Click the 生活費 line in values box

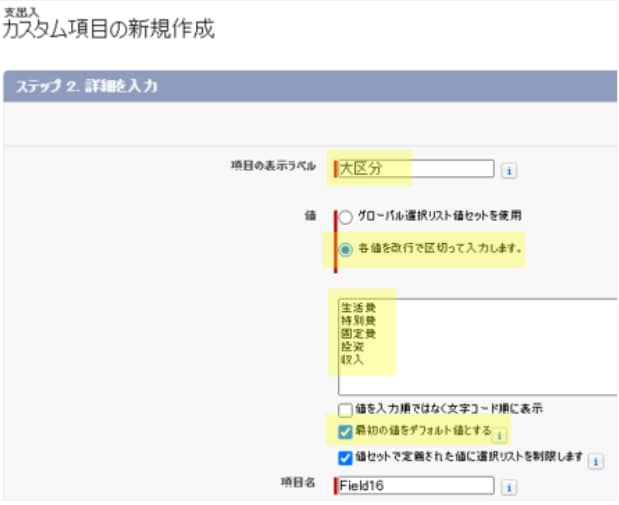(358, 308)
